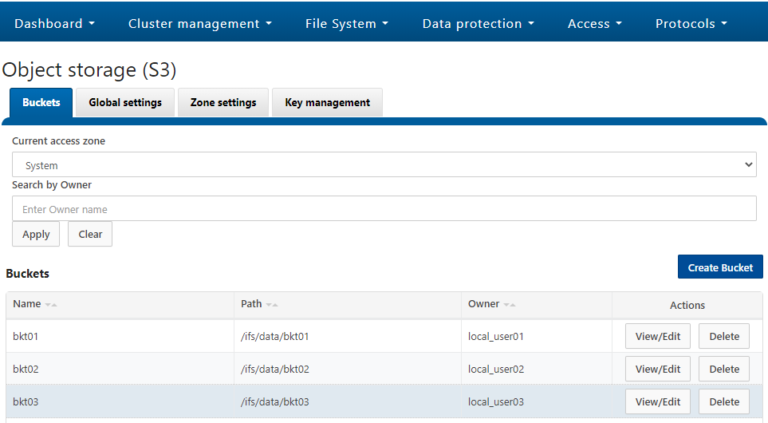View/Edit the bkt01 bucket
Viewport: 768px width, 423px height.
[658, 336]
